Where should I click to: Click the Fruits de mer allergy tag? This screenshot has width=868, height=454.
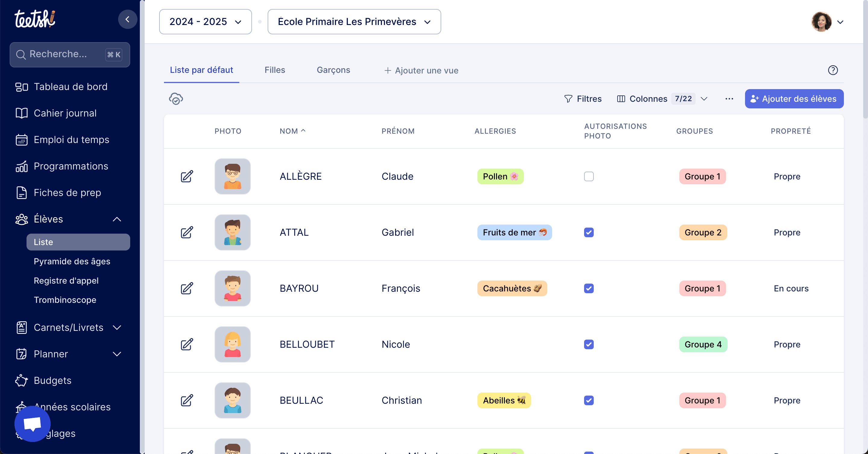(x=514, y=232)
